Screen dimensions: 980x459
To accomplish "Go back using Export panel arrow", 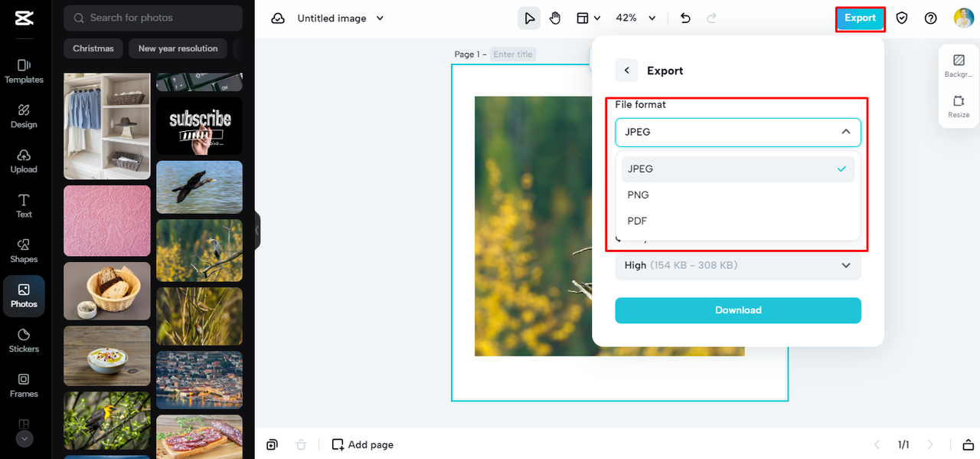I will [x=626, y=70].
